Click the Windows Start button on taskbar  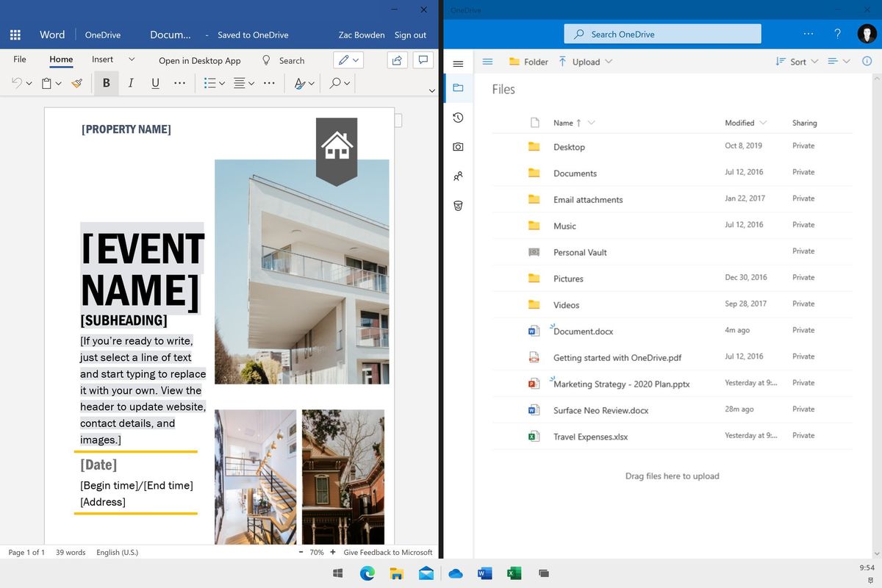tap(338, 573)
